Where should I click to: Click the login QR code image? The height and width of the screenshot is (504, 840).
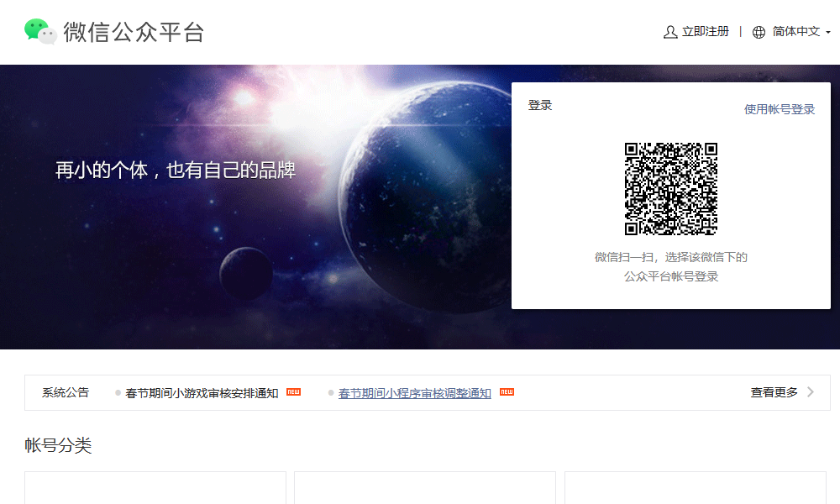pyautogui.click(x=670, y=188)
